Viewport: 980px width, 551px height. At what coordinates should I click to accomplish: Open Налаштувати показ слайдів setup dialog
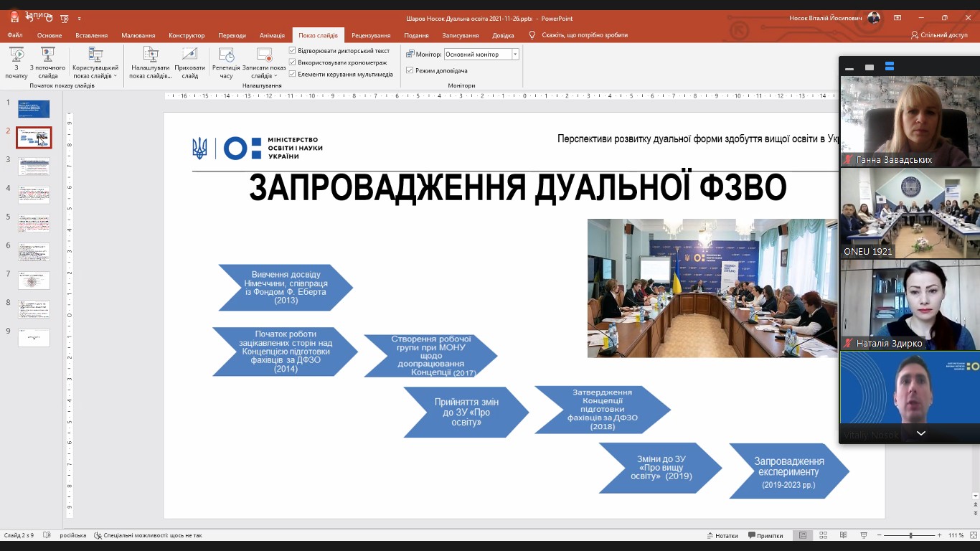pyautogui.click(x=151, y=62)
